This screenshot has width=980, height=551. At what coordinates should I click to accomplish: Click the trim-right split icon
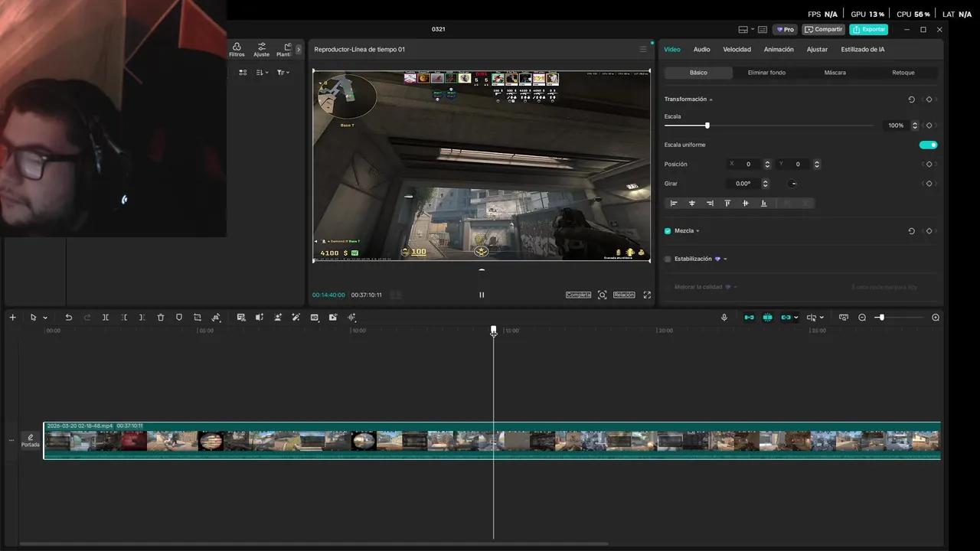(142, 318)
